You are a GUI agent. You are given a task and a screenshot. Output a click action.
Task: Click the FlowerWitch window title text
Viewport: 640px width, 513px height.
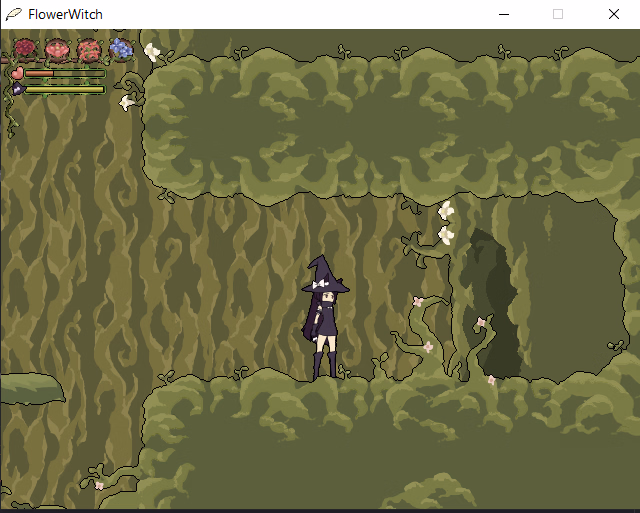(65, 15)
